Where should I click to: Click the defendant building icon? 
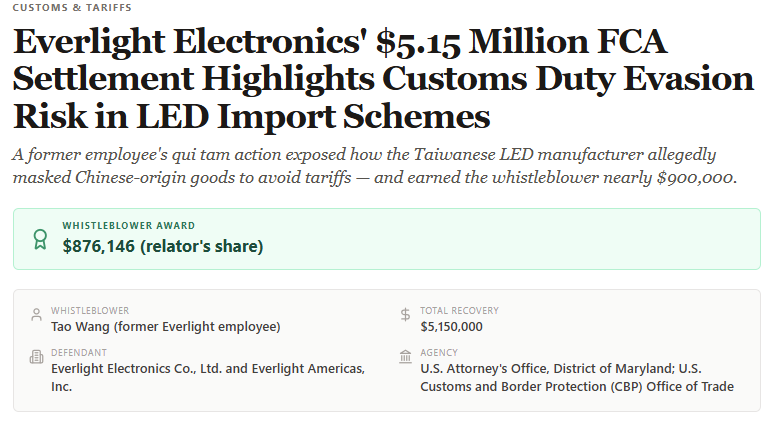click(x=36, y=356)
